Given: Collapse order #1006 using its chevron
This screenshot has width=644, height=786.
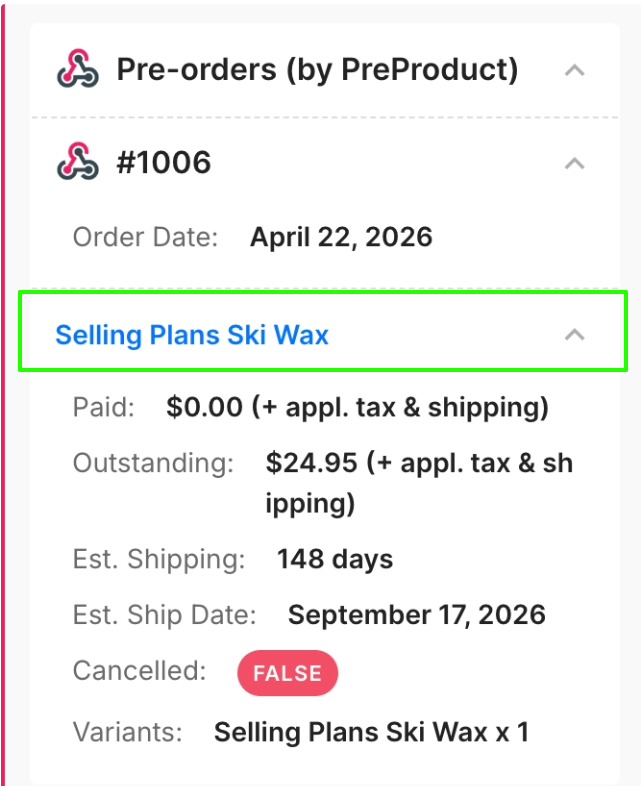Looking at the screenshot, I should pyautogui.click(x=574, y=162).
